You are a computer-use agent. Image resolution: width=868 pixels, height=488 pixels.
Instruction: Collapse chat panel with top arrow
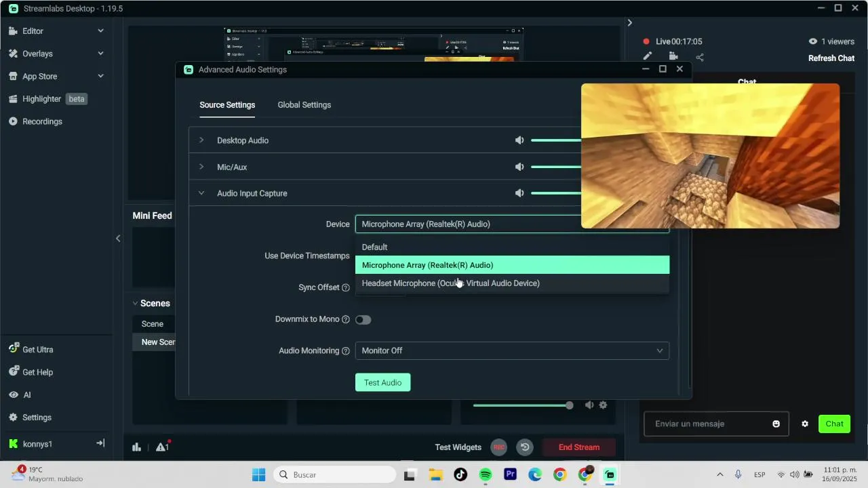pyautogui.click(x=629, y=22)
